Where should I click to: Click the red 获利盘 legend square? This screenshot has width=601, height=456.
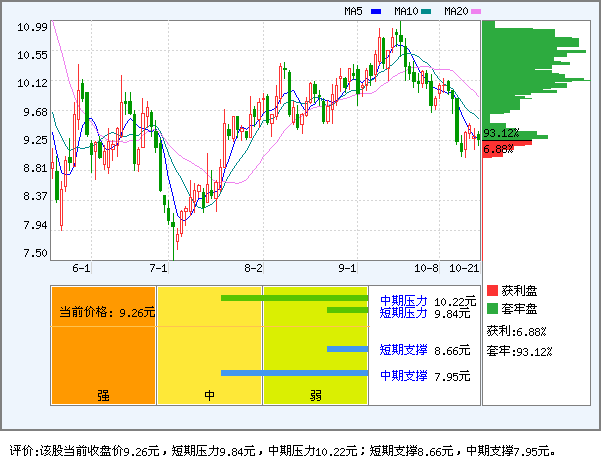tap(492, 290)
